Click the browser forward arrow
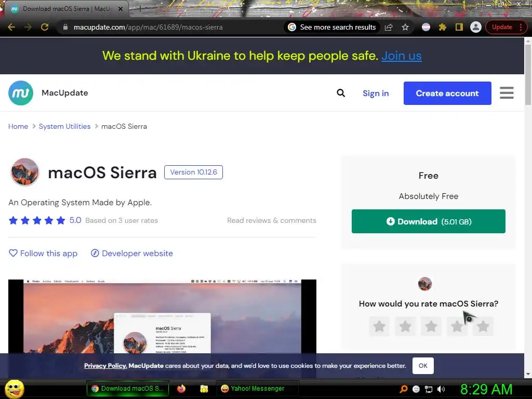The height and width of the screenshot is (399, 532). pos(28,27)
